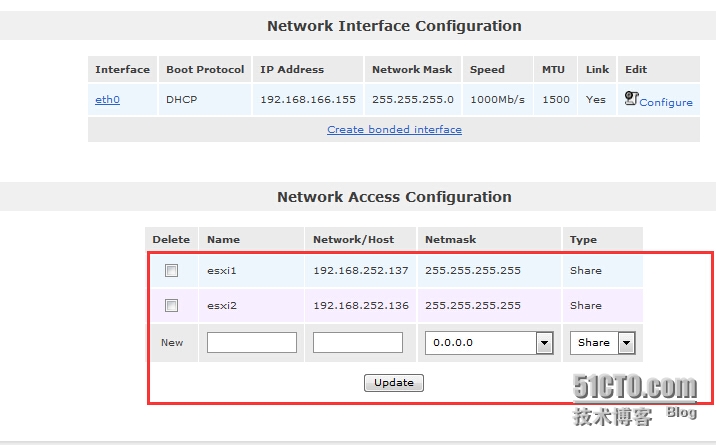
Task: Click the Share type for esxi2
Action: click(x=585, y=305)
